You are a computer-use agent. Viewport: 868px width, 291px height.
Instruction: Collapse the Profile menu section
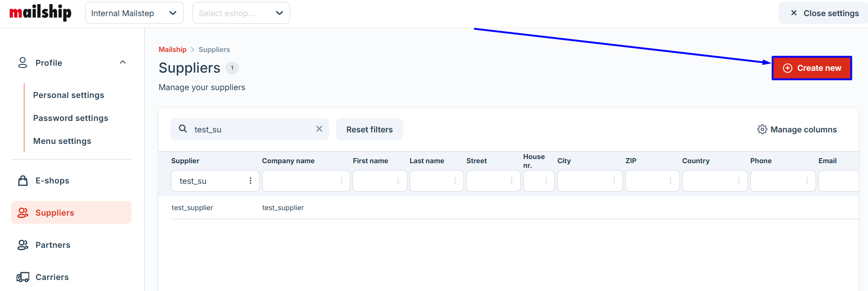[123, 63]
